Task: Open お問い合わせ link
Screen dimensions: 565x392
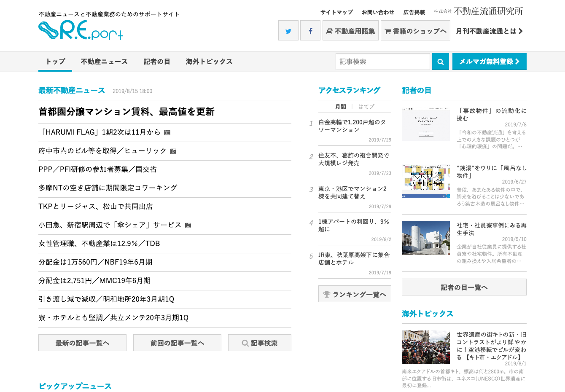Action: (378, 12)
